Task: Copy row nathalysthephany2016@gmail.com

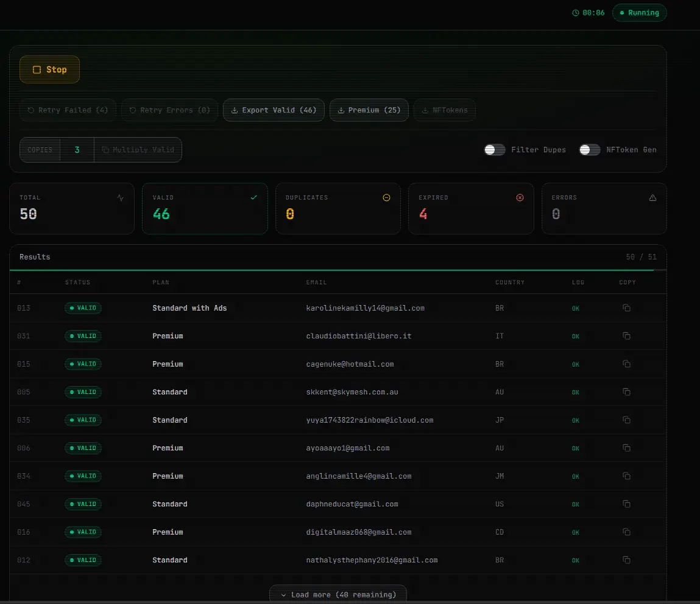Action: [x=626, y=560]
